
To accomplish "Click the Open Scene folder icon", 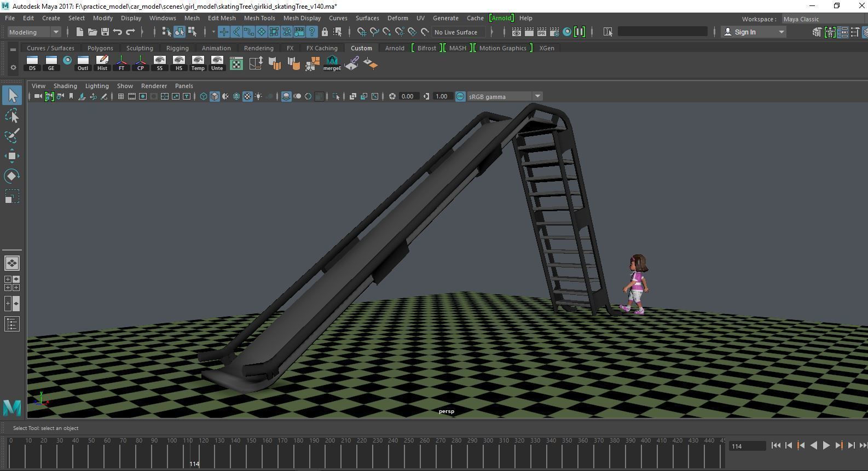I will pyautogui.click(x=92, y=32).
